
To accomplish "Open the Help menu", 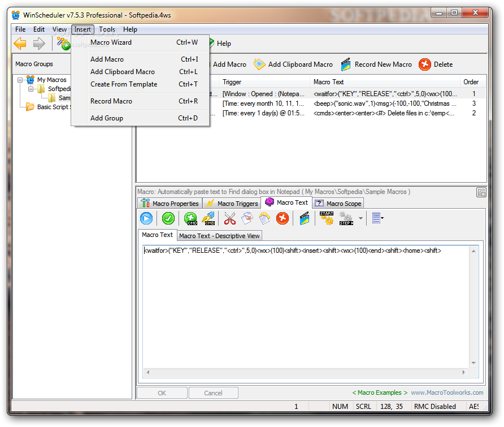I will 130,29.
